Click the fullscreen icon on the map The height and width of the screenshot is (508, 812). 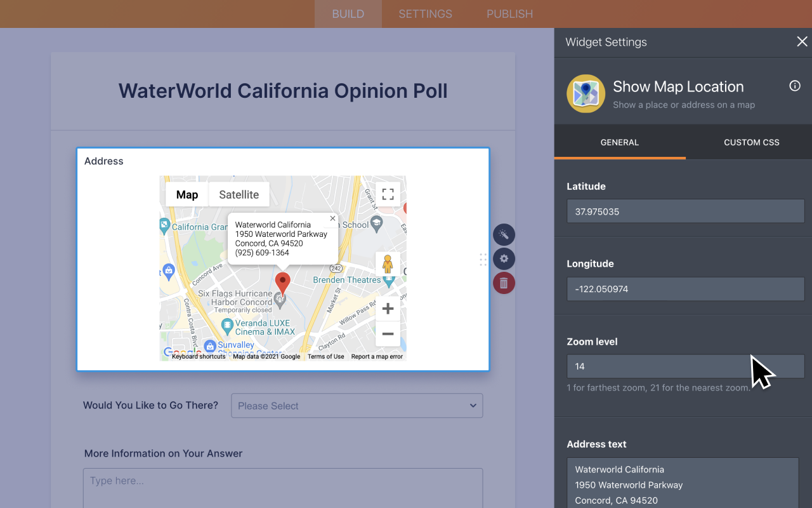388,194
